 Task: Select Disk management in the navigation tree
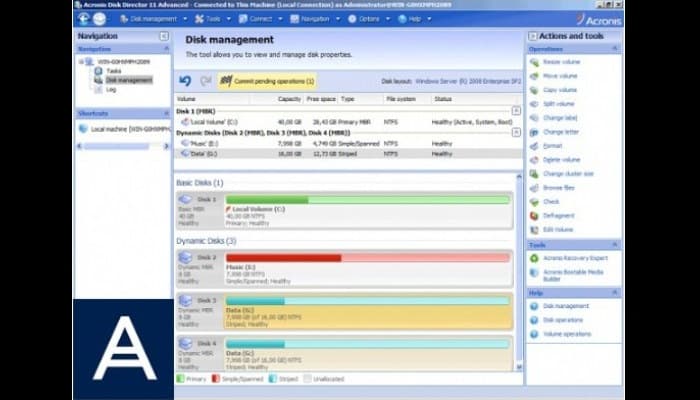129,80
